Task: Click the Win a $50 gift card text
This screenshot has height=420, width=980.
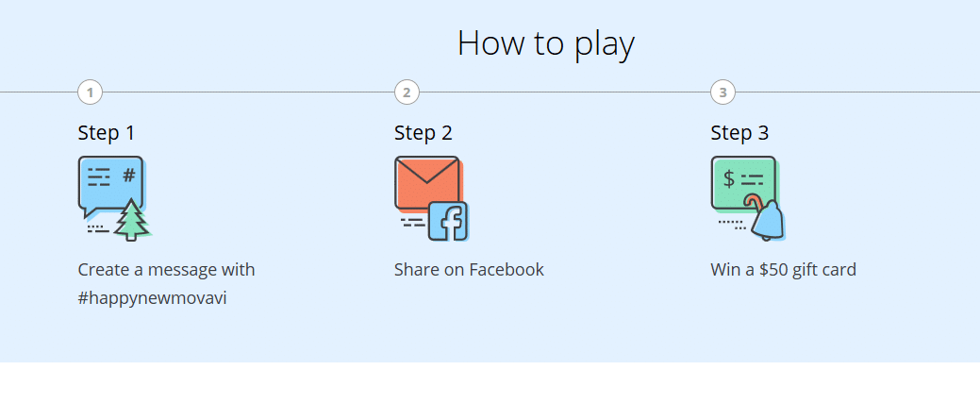Action: point(783,270)
